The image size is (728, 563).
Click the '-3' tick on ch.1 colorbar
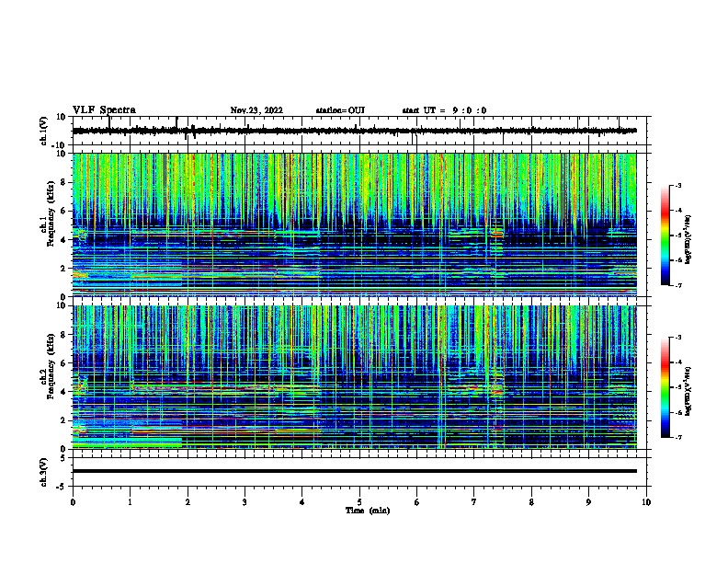pyautogui.click(x=678, y=185)
